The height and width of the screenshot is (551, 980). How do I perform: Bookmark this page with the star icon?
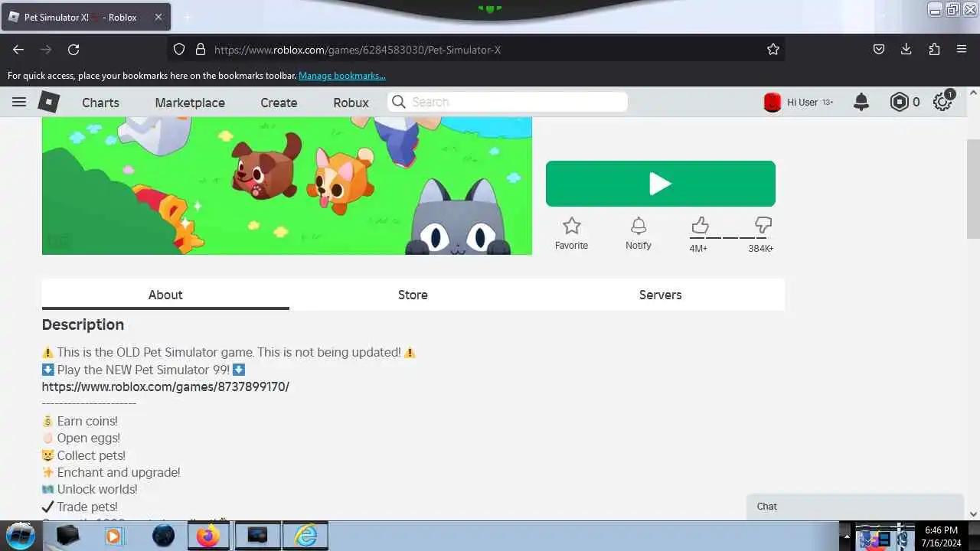click(x=773, y=49)
